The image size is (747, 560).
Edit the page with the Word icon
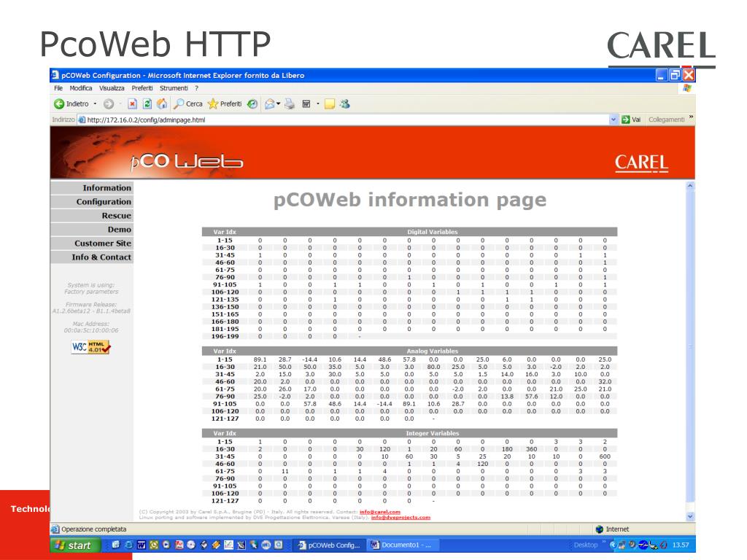pos(306,104)
